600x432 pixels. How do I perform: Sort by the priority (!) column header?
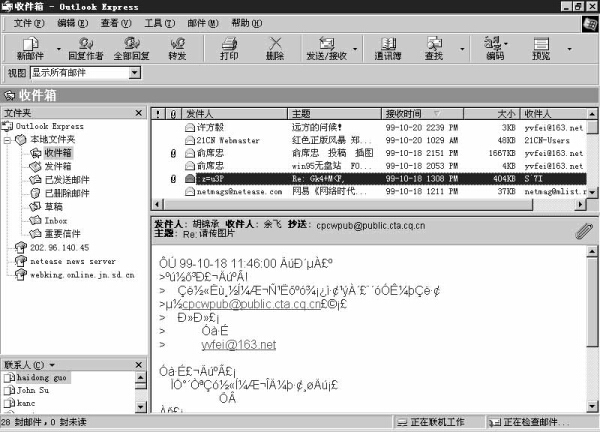tap(158, 114)
